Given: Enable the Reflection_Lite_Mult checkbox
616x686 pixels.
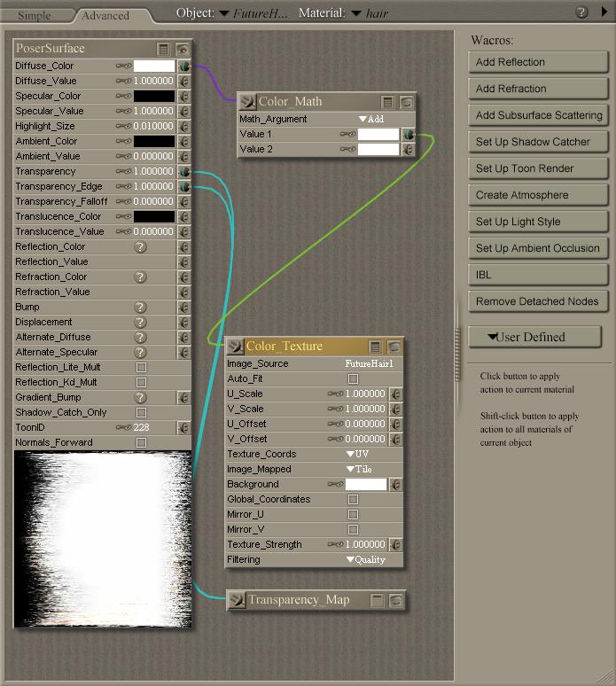Looking at the screenshot, I should point(141,368).
